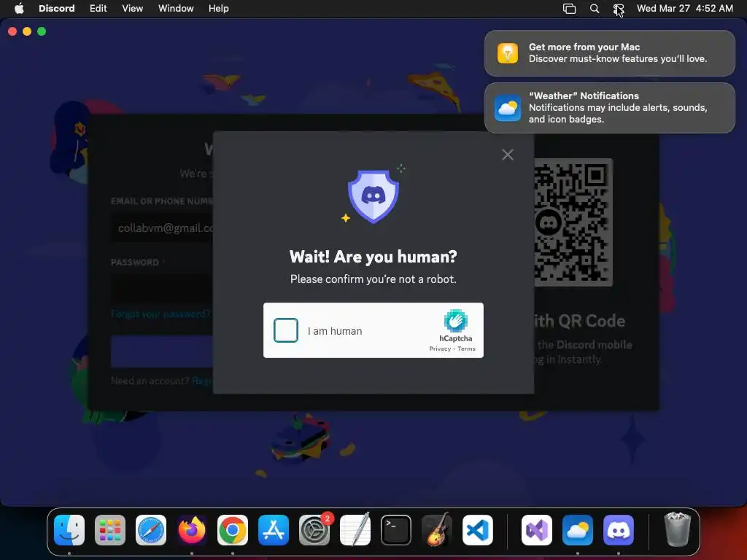Image resolution: width=747 pixels, height=560 pixels.
Task: Open App Store from the Dock
Action: pyautogui.click(x=274, y=530)
